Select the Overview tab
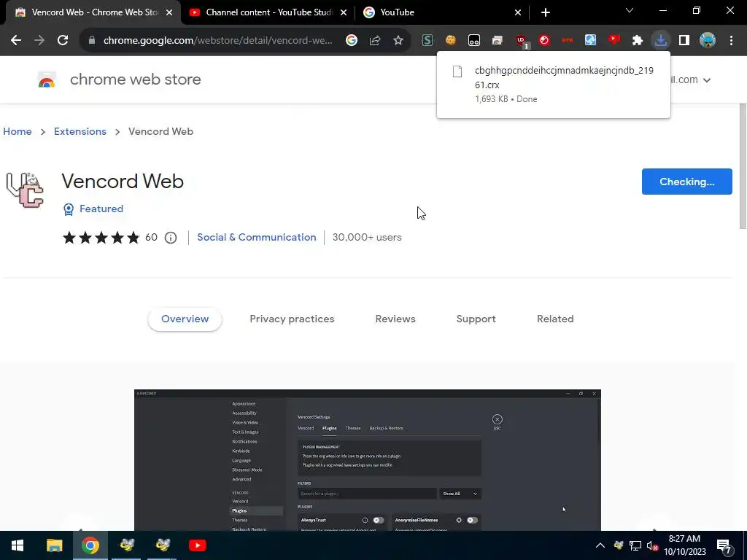 (x=185, y=319)
